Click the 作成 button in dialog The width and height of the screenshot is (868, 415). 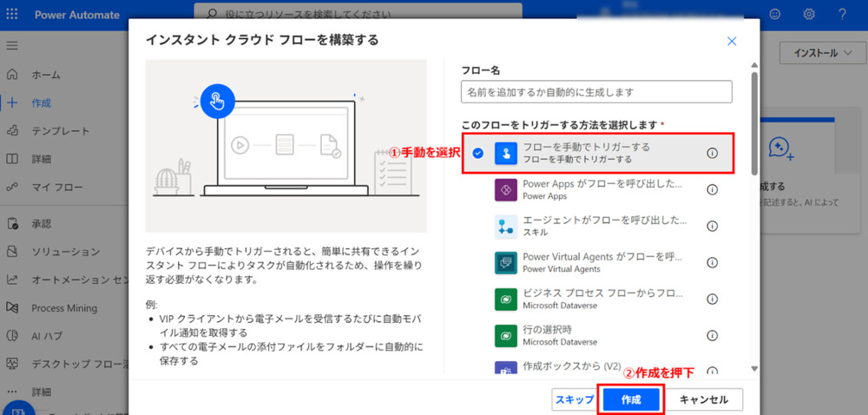pyautogui.click(x=631, y=399)
